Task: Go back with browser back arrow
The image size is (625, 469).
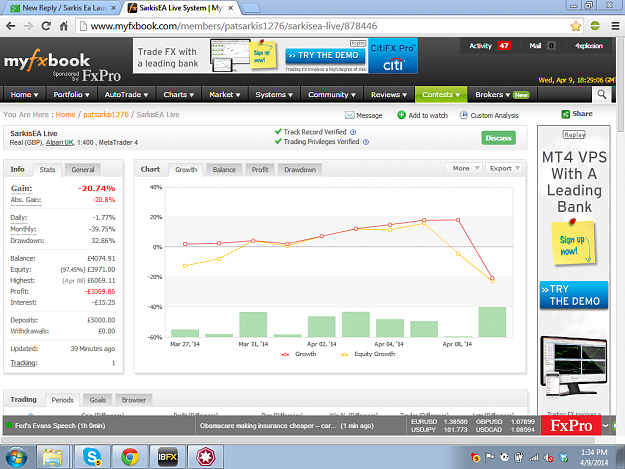Action: click(11, 26)
